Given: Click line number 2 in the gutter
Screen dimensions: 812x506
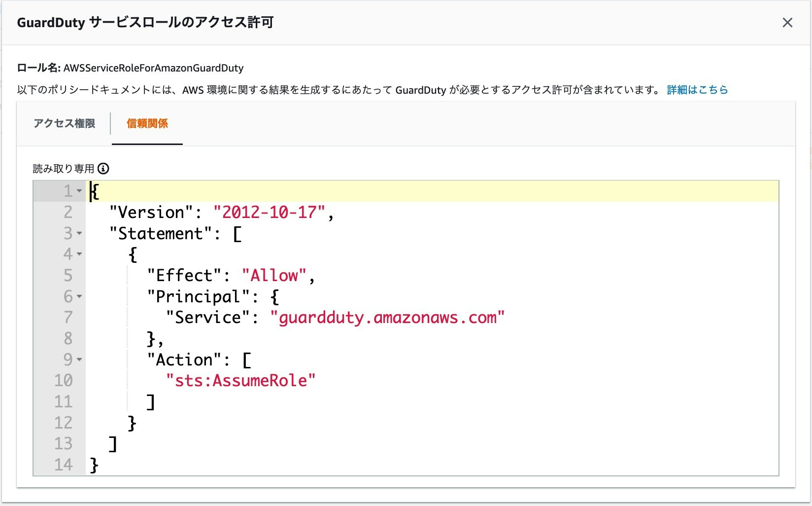Looking at the screenshot, I should (x=68, y=212).
